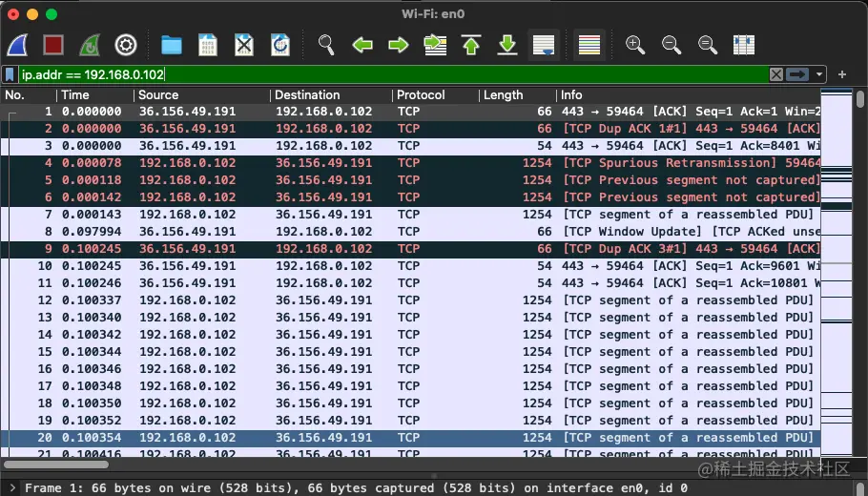Sort by the Destination column

coord(332,95)
